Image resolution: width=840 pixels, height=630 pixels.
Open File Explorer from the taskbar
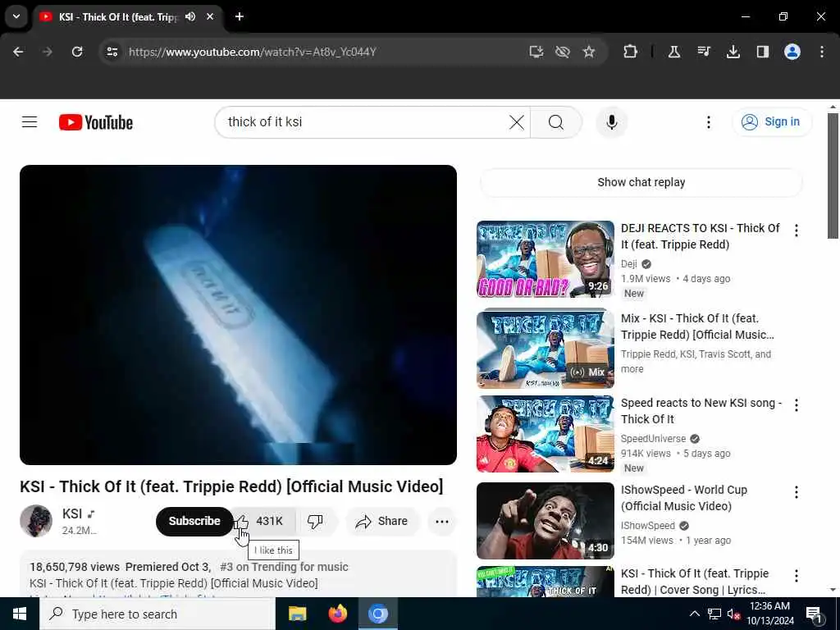click(297, 614)
